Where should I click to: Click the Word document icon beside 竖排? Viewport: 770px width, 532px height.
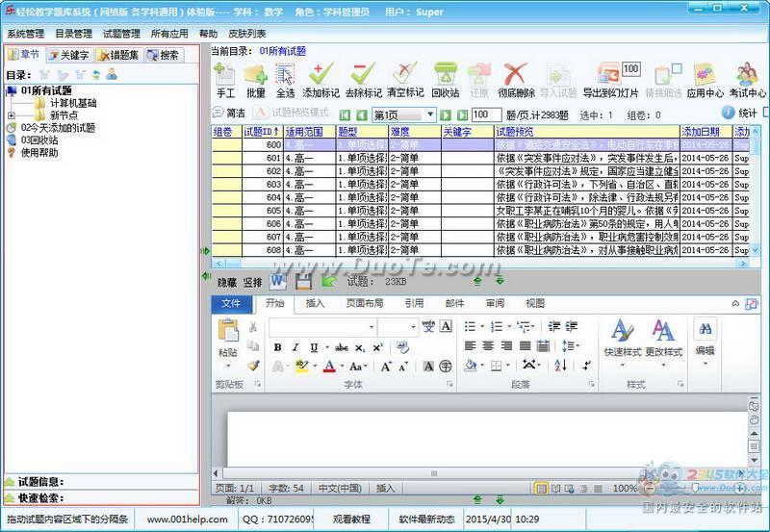click(277, 281)
